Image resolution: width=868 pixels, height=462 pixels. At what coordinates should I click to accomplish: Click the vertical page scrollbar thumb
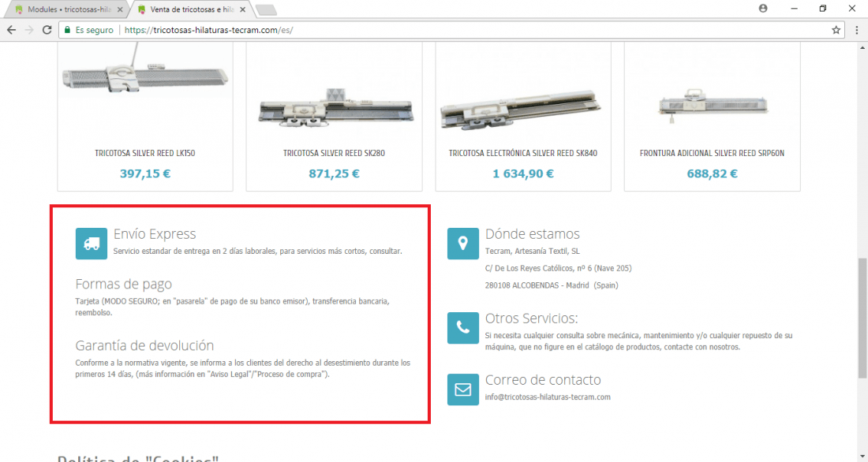click(862, 319)
